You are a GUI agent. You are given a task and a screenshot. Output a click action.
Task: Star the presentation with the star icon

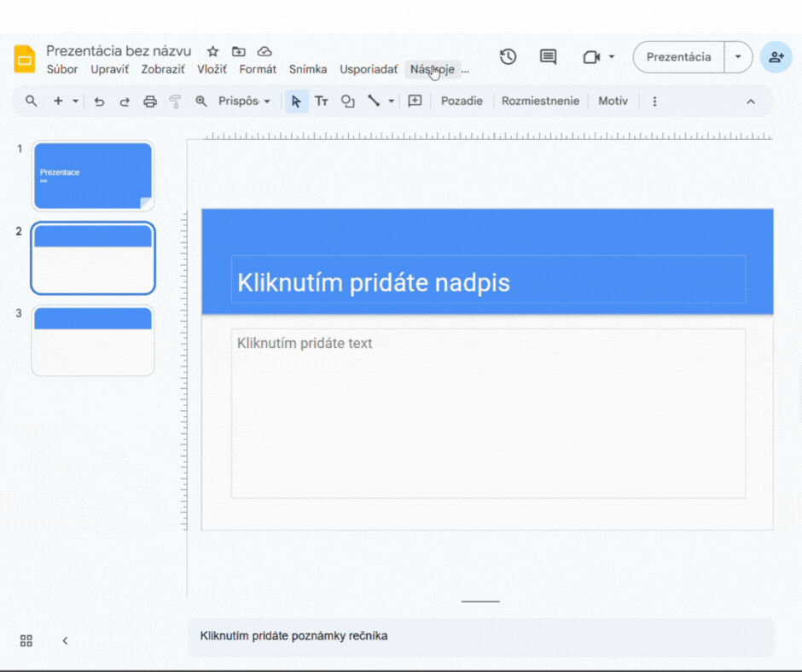click(x=212, y=51)
